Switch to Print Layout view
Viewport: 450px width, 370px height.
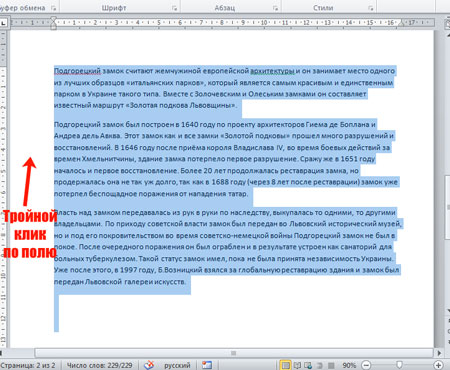click(285, 365)
